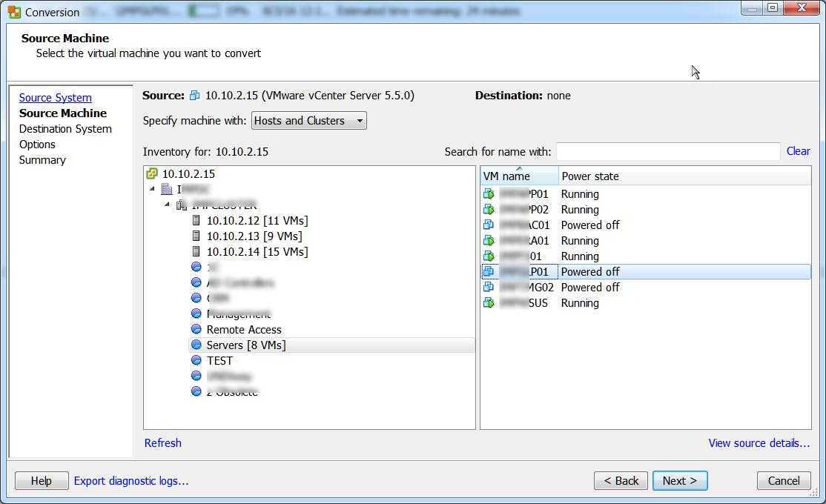Click the Conversion app icon in title bar
Screen dimensions: 826x504
(x=14, y=12)
